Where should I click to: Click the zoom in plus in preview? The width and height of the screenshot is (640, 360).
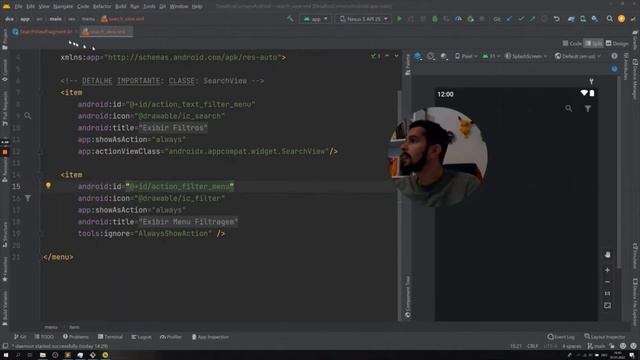607,270
